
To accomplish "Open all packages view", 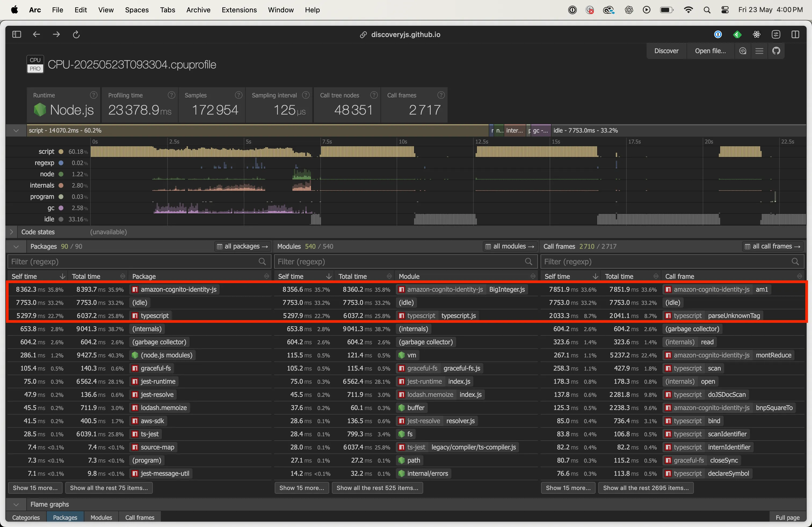I will (242, 246).
